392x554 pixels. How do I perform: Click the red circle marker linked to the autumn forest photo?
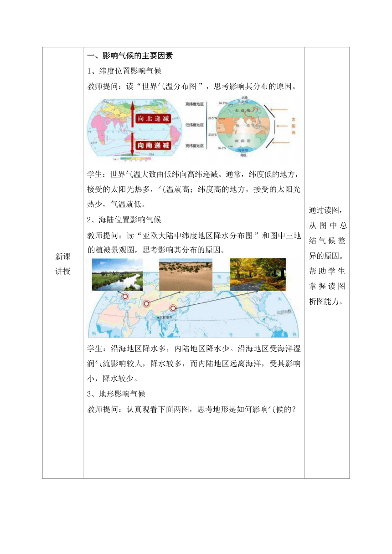[x=173, y=308]
